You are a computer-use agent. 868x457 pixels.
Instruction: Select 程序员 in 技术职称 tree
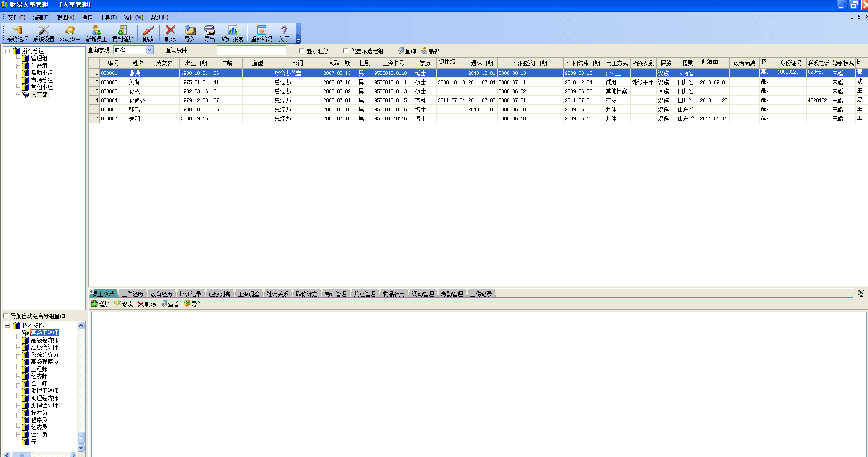coord(39,420)
